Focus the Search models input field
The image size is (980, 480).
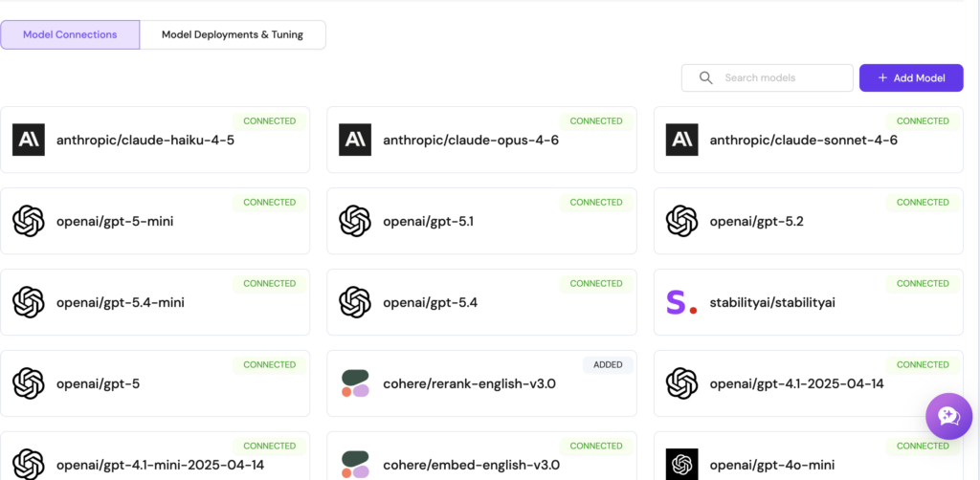tap(768, 78)
